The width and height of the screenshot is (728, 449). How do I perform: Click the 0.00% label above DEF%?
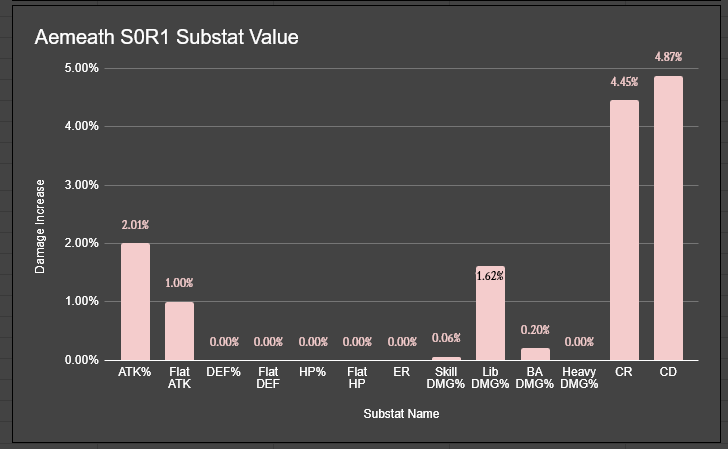coord(224,342)
